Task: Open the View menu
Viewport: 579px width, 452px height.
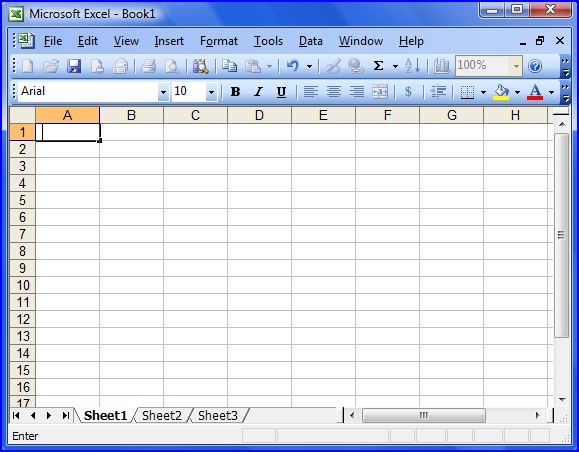Action: point(126,41)
